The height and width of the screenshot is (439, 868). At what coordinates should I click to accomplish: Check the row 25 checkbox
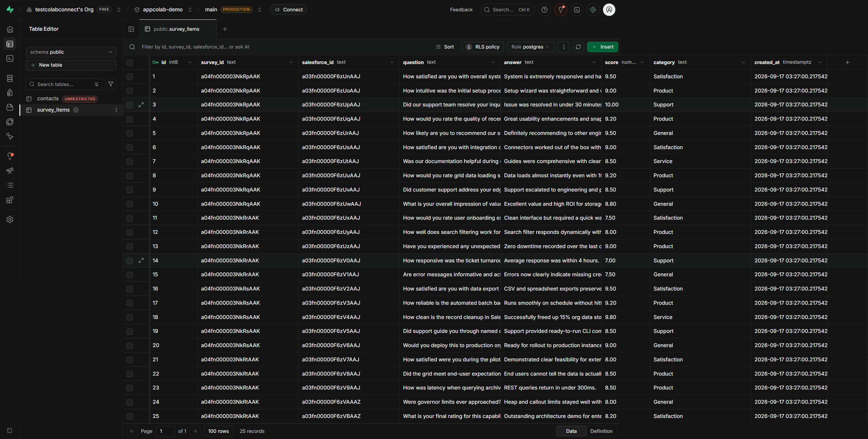129,416
